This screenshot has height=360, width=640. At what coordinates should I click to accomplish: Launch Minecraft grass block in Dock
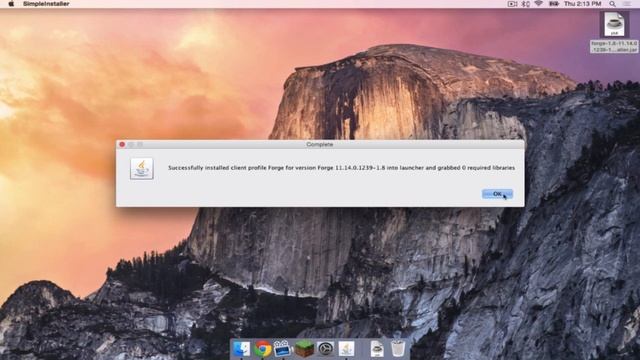[304, 349]
